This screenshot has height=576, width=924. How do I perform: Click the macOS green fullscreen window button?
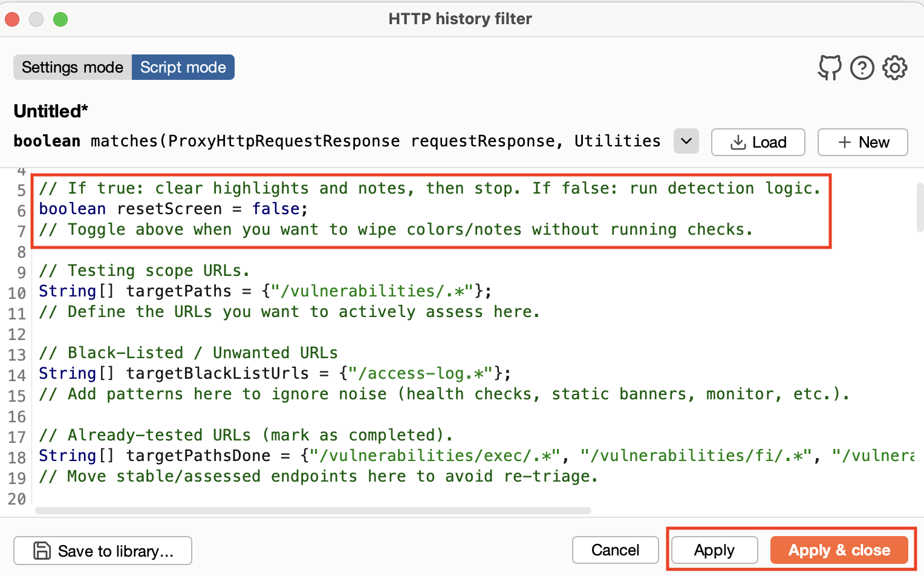pos(60,19)
